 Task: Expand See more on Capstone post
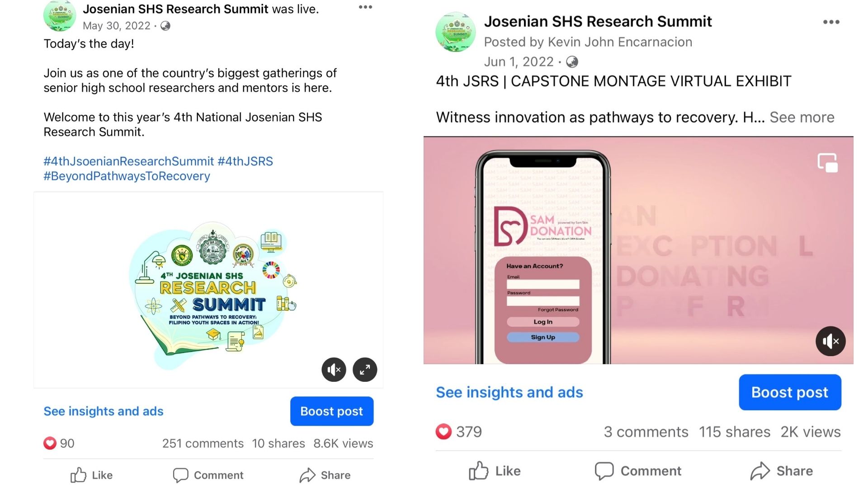[802, 117]
